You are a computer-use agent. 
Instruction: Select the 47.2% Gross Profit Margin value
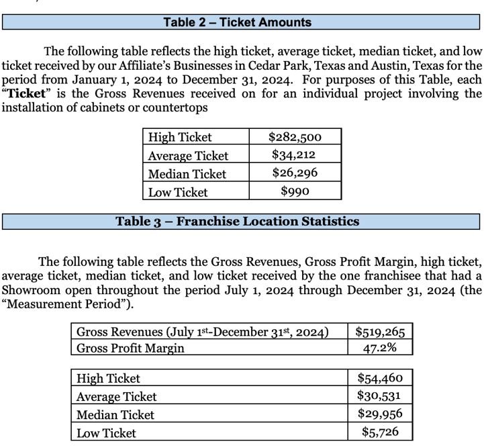(x=381, y=348)
